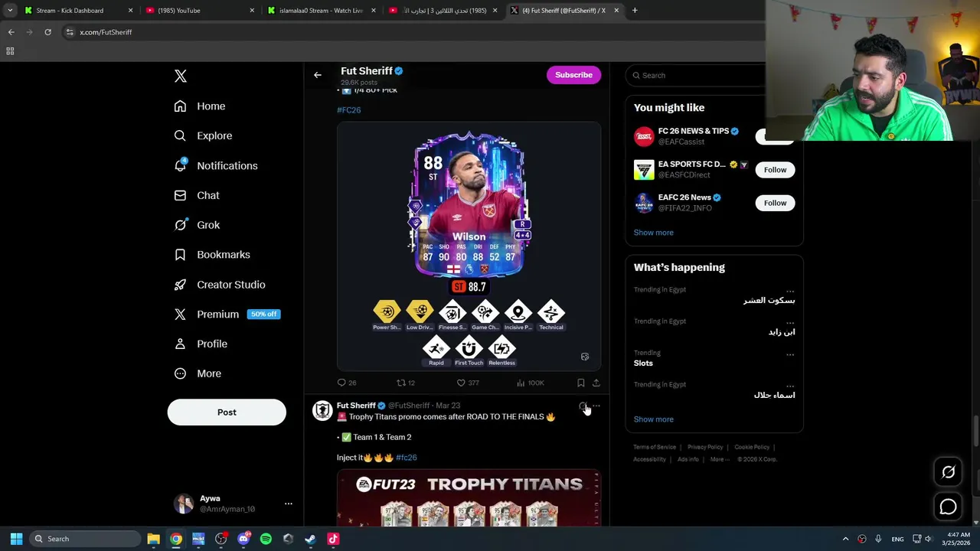Screen dimensions: 980x551
Task: Open the Chrome apps grid shortcut
Action: (10, 51)
